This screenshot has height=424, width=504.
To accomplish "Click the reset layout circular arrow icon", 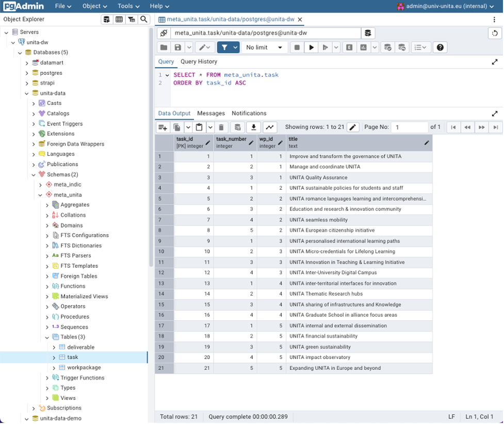I will (495, 33).
